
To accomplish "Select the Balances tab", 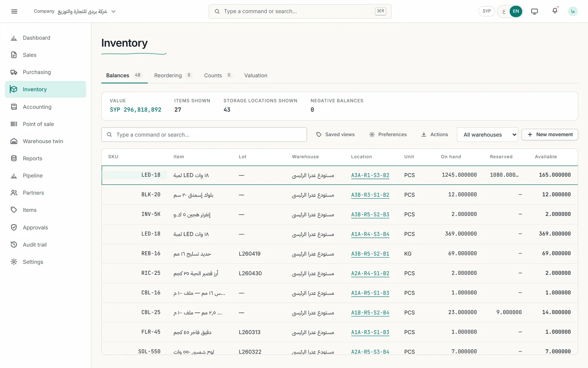I will coord(124,75).
